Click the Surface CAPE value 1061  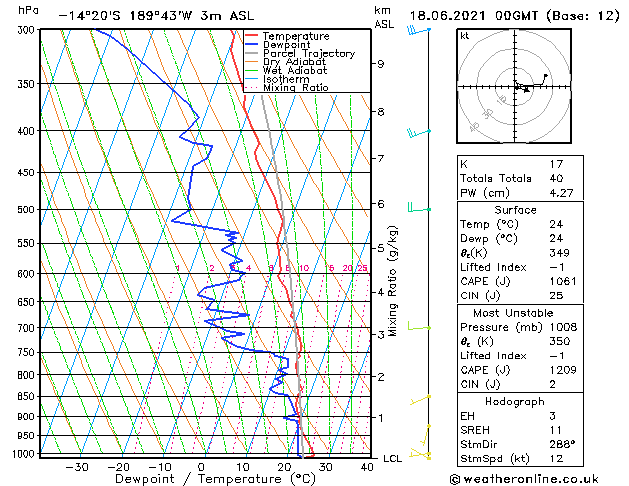click(x=563, y=281)
